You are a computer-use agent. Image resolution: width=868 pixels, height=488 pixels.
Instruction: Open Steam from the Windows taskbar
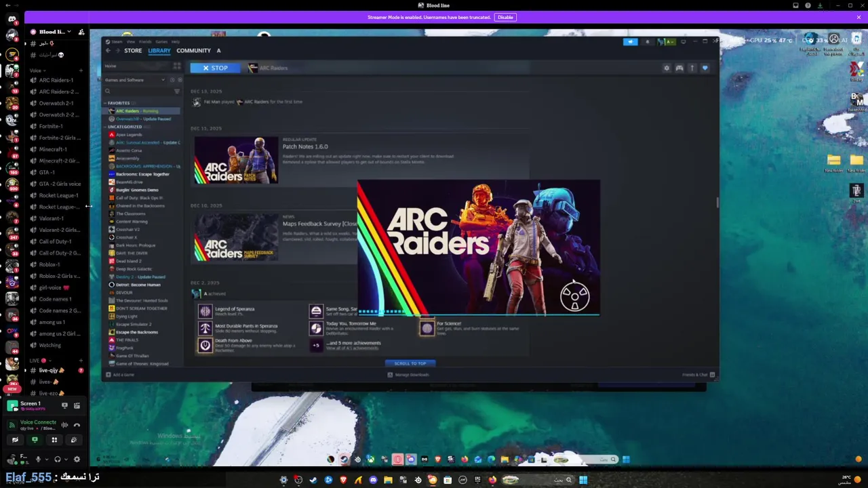coord(313,480)
